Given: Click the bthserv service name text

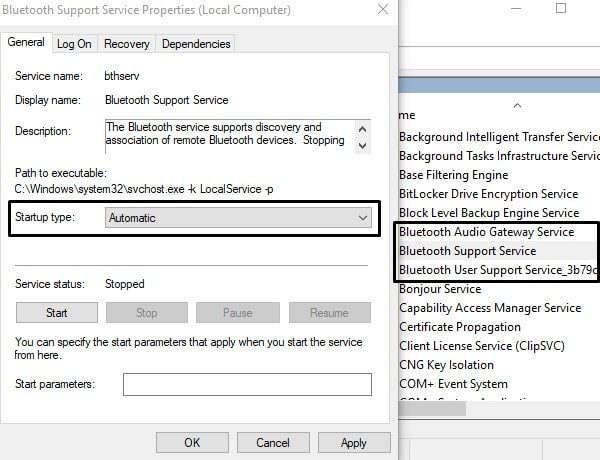Looking at the screenshot, I should [122, 76].
